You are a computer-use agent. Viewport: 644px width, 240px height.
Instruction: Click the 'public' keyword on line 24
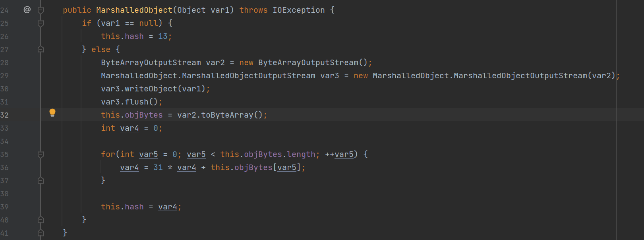pos(77,10)
